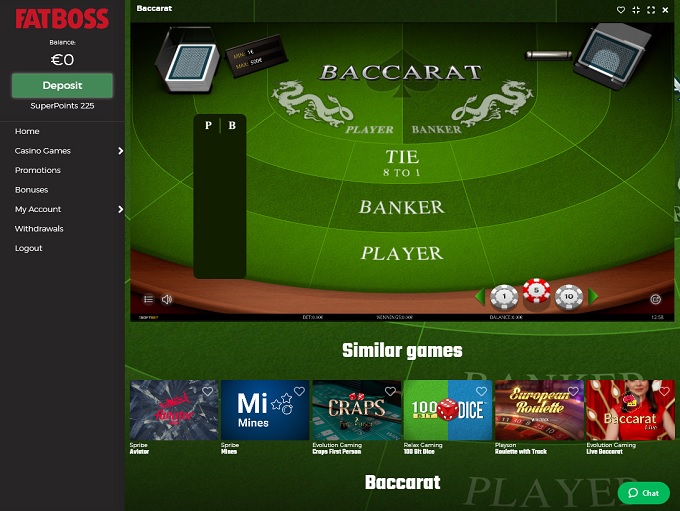Expand the Casino Games submenu

121,151
